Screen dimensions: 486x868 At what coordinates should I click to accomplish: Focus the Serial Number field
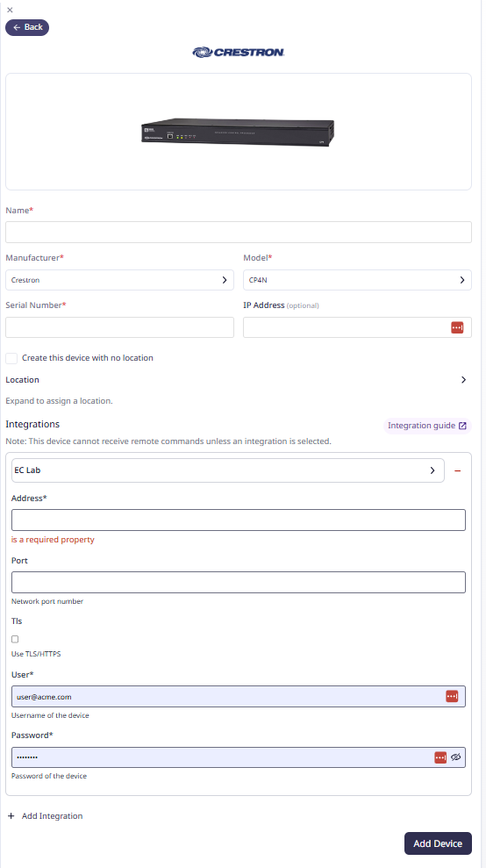point(119,327)
